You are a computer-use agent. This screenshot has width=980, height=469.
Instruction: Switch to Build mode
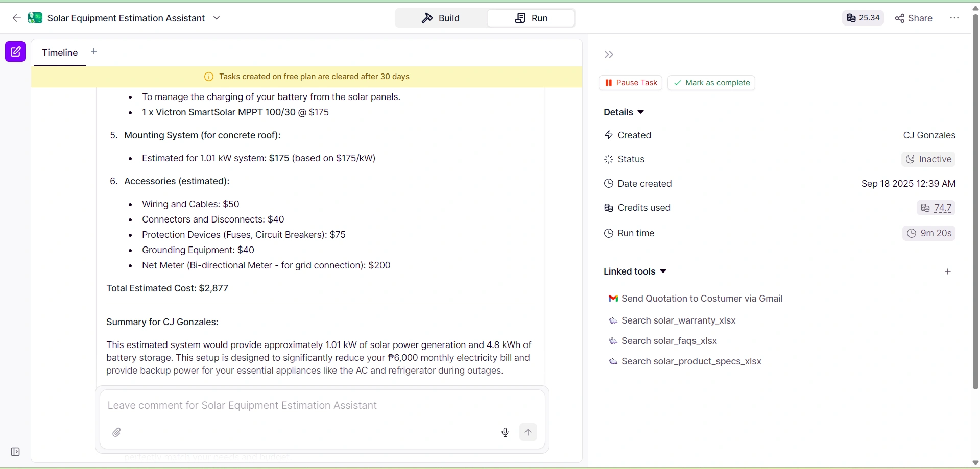[441, 18]
